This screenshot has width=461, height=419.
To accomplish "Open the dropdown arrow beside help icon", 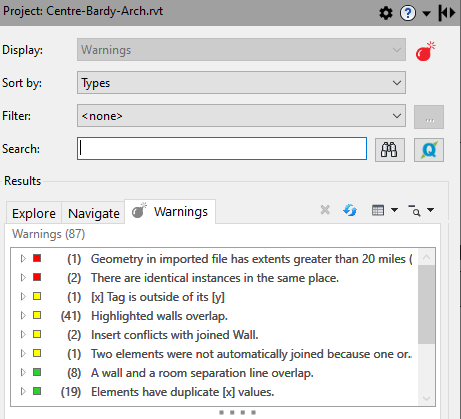I will [x=426, y=13].
